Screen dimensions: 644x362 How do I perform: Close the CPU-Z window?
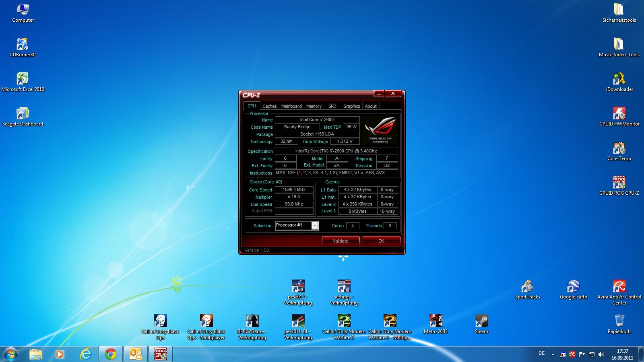393,94
